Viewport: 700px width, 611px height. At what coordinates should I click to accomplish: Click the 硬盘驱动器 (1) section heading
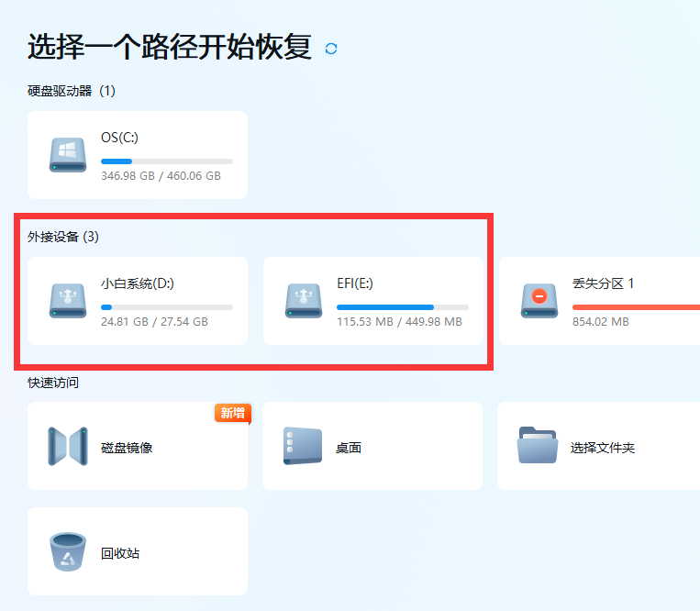(x=72, y=91)
